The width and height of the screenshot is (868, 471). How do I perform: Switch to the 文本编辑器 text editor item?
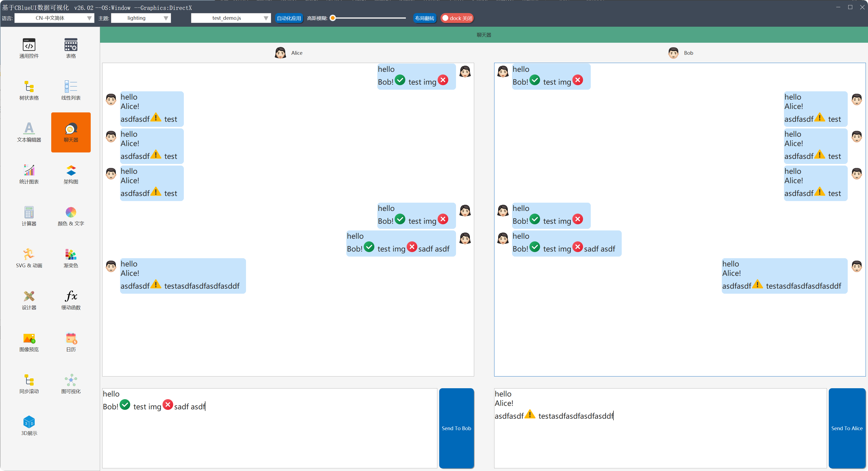tap(29, 132)
